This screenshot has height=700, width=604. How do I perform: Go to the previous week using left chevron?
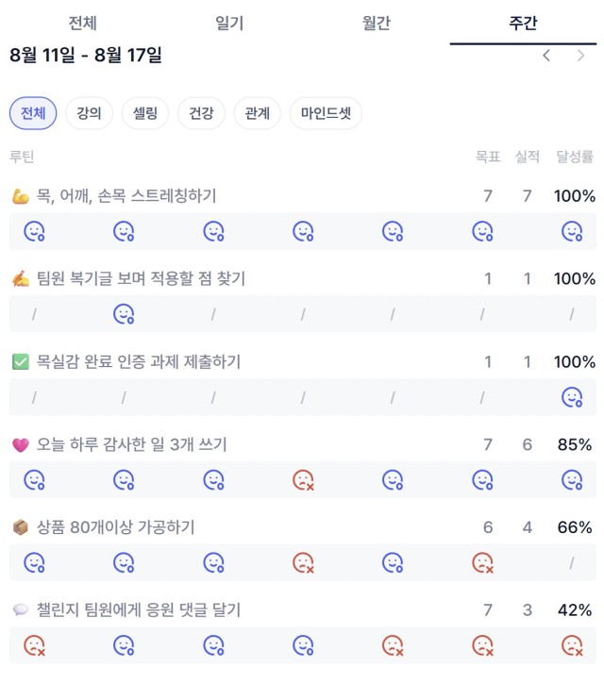coord(545,56)
